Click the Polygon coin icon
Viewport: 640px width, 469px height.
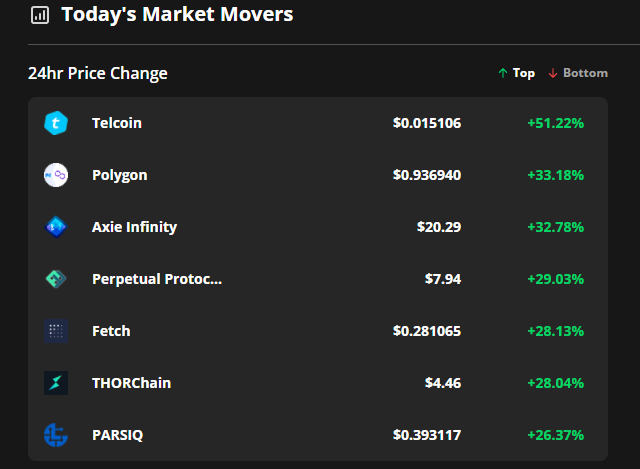(x=56, y=175)
